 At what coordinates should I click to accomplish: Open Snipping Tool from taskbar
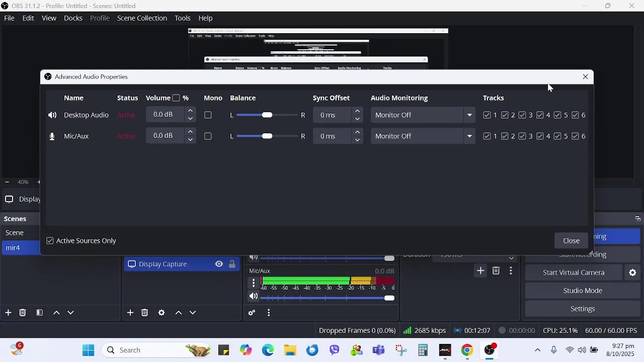click(x=400, y=350)
